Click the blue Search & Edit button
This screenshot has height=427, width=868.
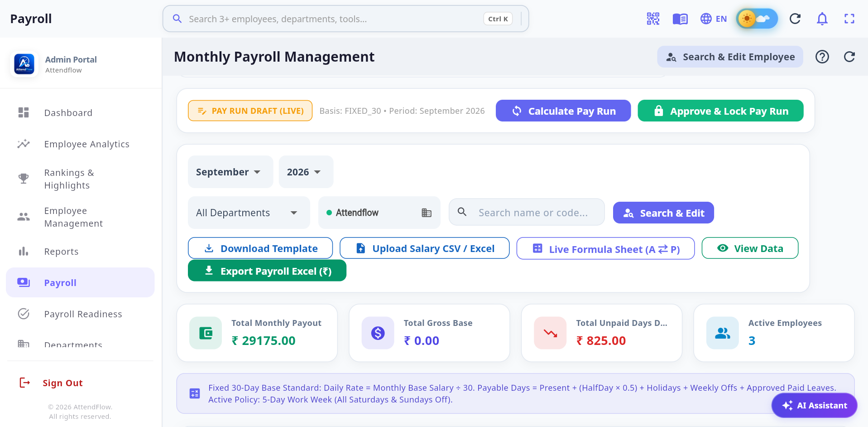click(663, 213)
